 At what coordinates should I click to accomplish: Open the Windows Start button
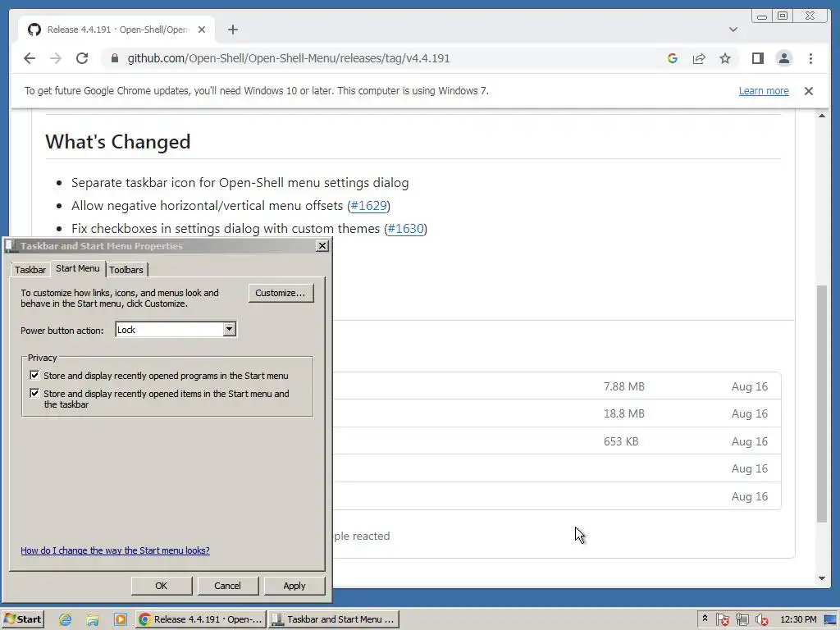tap(23, 619)
